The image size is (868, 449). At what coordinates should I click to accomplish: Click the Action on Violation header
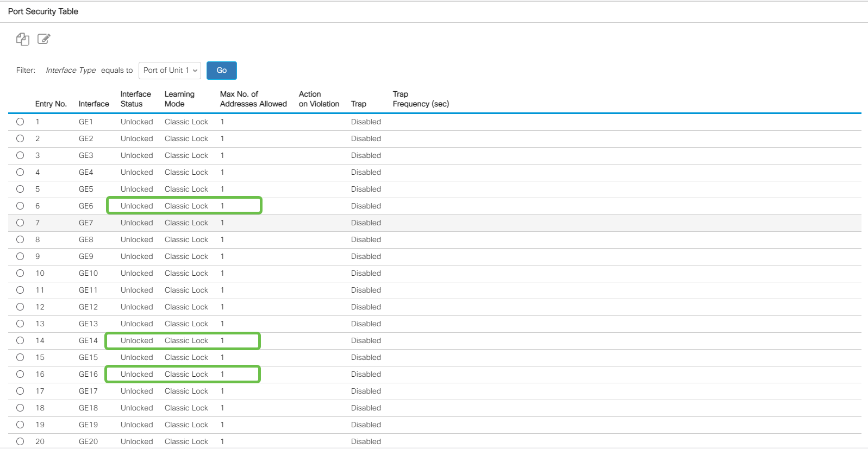[319, 99]
